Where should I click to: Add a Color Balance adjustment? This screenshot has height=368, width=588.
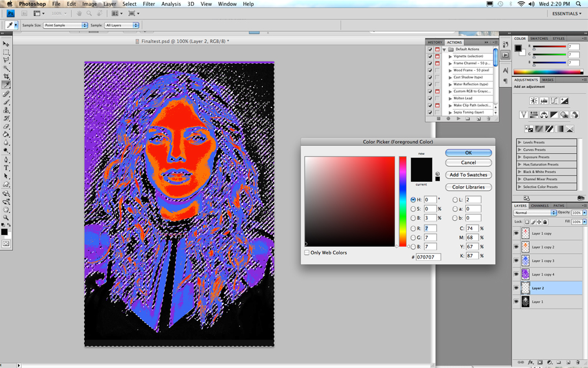pyautogui.click(x=544, y=115)
